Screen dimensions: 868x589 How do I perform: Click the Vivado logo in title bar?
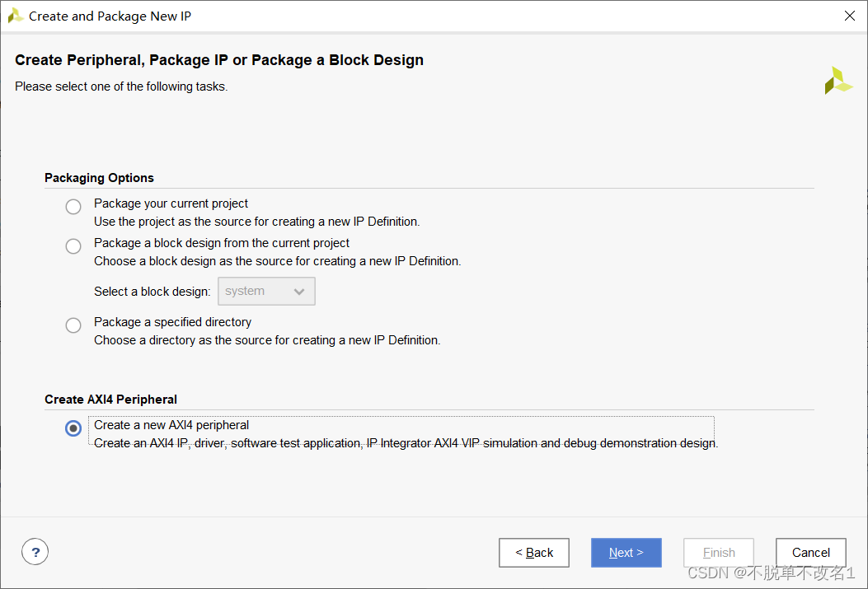pos(16,16)
